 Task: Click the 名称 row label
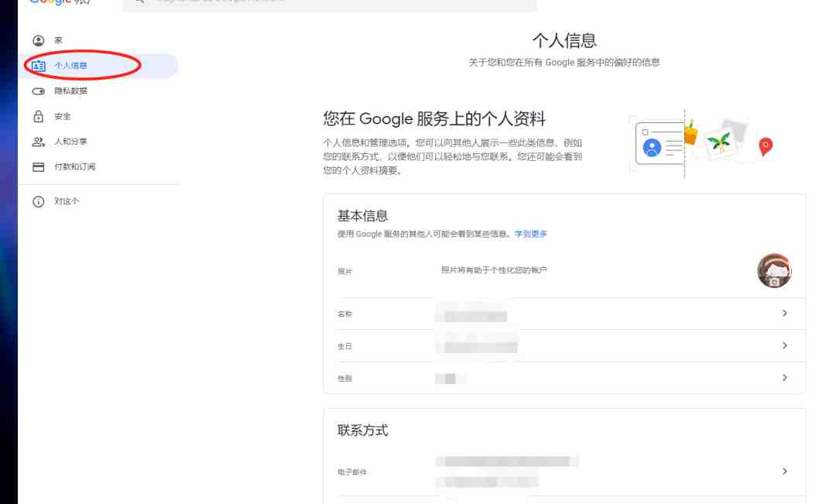click(345, 314)
